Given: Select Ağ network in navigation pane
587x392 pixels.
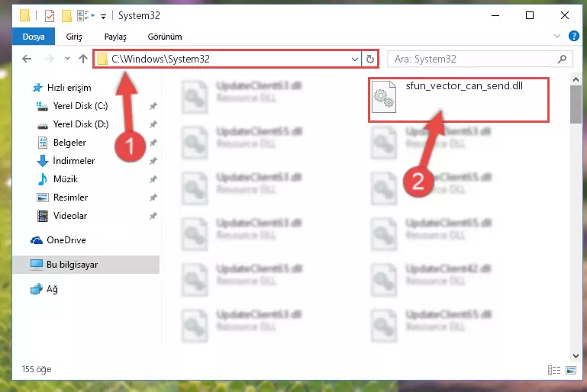Looking at the screenshot, I should [52, 289].
